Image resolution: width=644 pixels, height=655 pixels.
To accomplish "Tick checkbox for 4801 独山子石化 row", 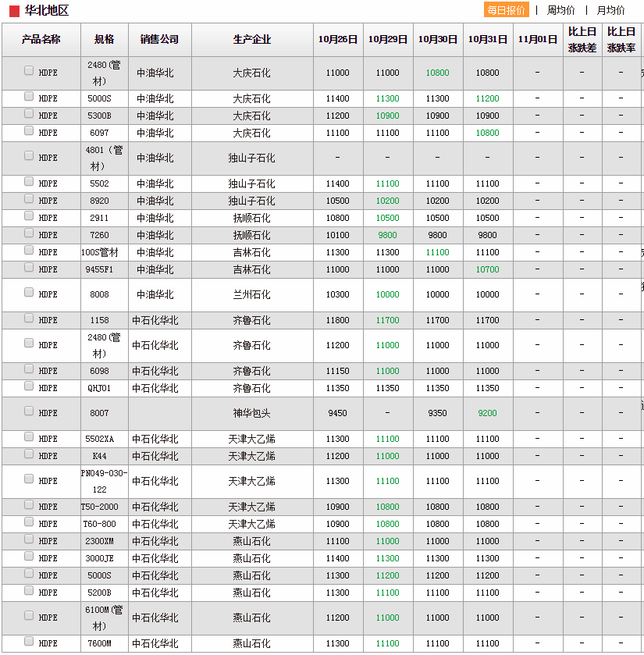I will point(29,155).
